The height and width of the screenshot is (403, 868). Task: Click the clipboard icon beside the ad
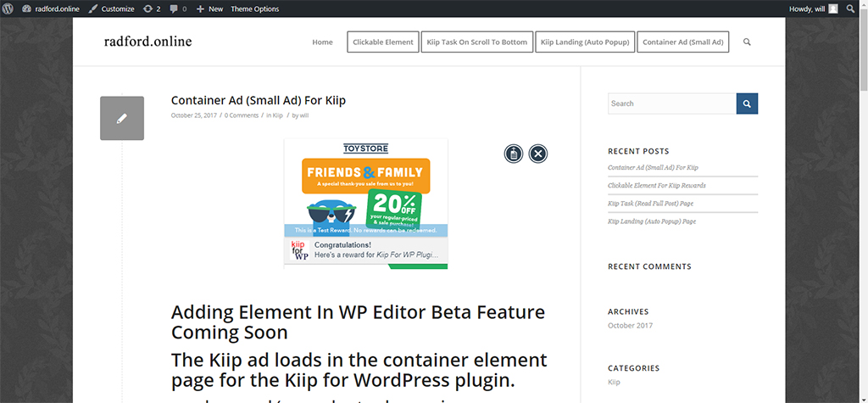(x=514, y=154)
